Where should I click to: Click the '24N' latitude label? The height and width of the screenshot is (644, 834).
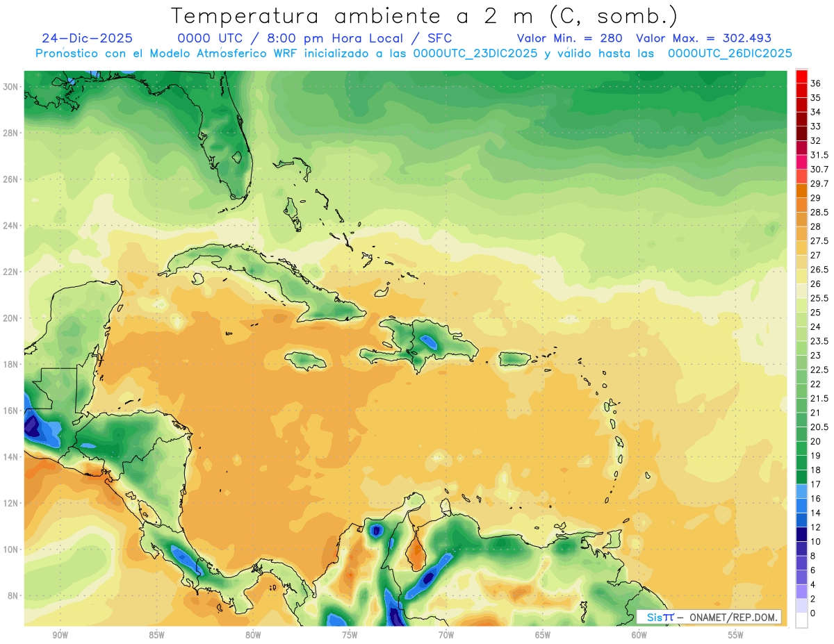pos(11,226)
